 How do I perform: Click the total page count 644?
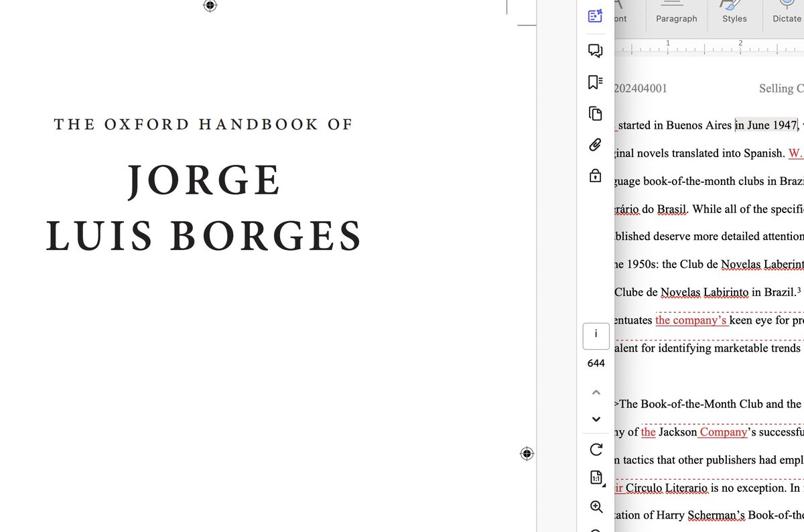coord(596,363)
